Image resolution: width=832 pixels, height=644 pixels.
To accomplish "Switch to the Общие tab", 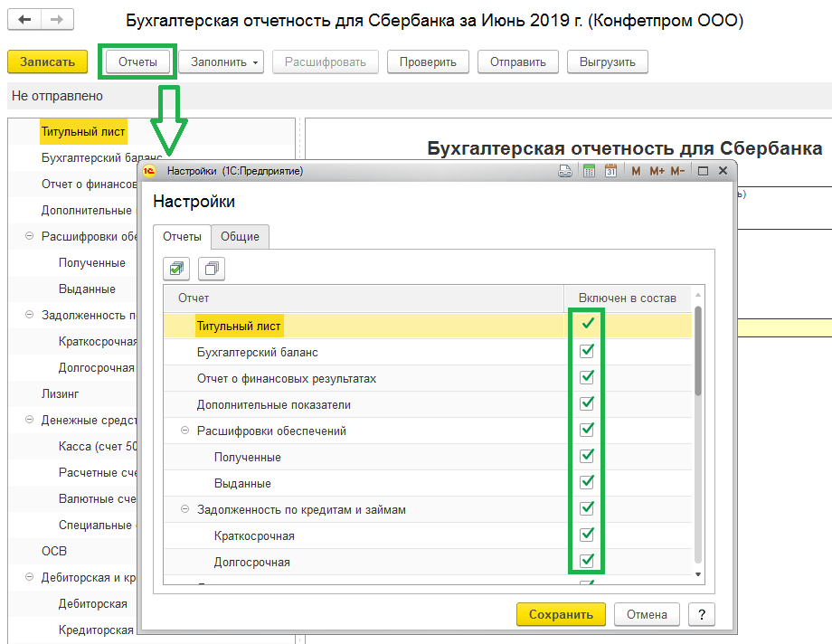I will (240, 236).
